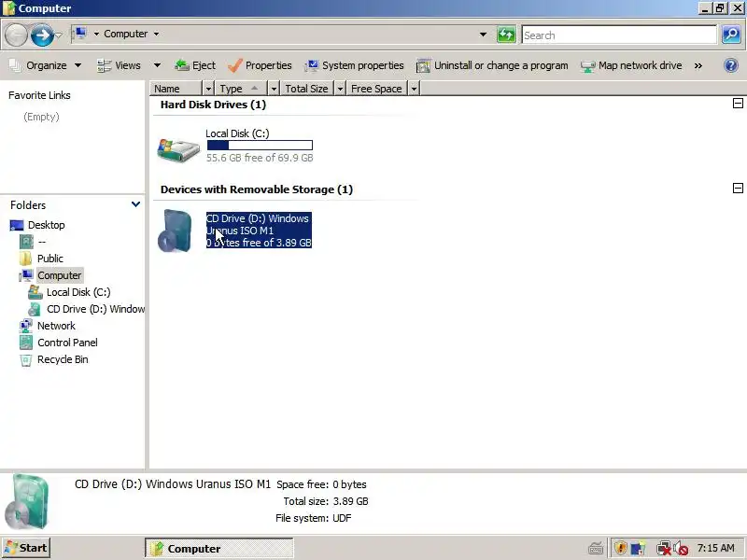The height and width of the screenshot is (560, 747).
Task: Click Computer taskbar button
Action: tap(219, 548)
